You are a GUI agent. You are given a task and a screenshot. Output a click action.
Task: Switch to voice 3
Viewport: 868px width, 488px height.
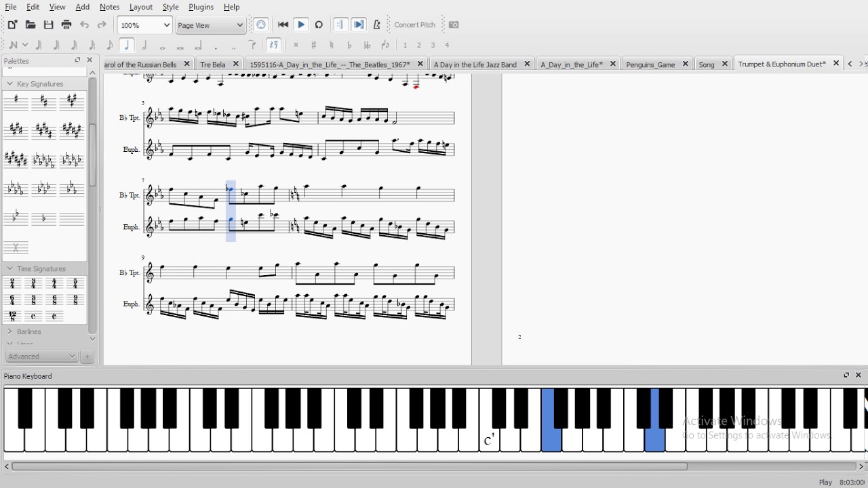click(433, 45)
